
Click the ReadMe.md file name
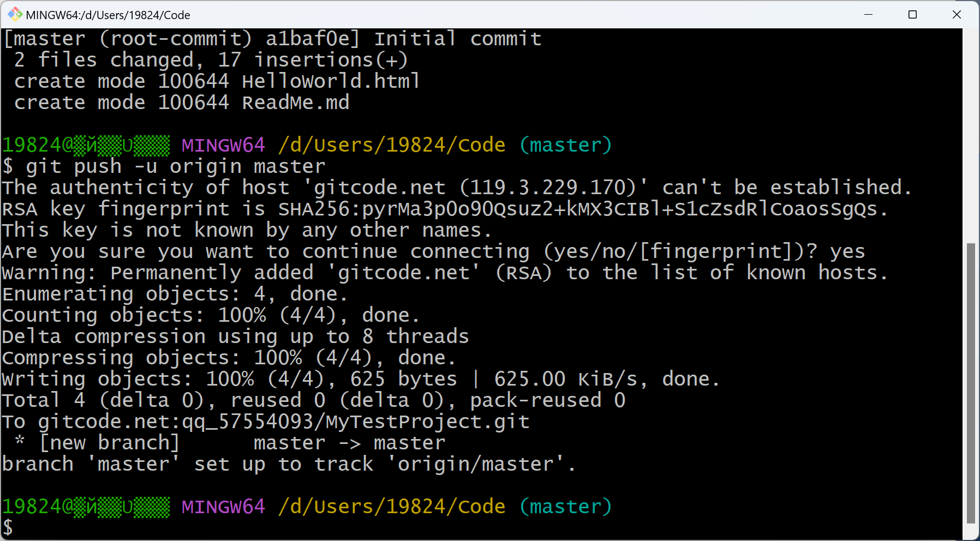[x=295, y=103]
